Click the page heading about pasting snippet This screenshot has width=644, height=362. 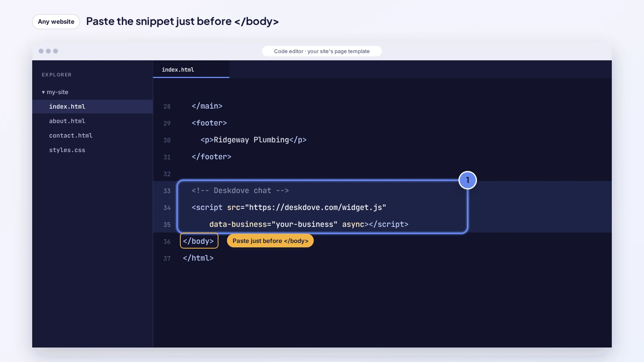182,22
